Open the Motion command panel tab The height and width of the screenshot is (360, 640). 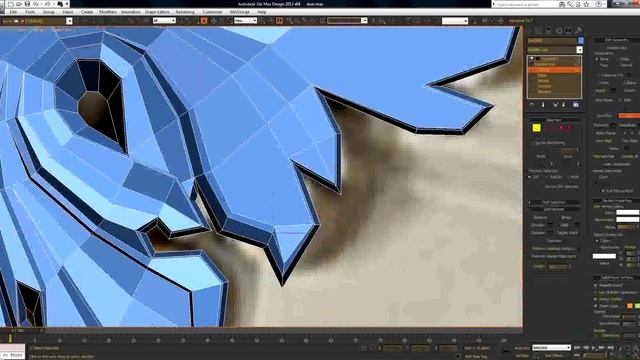[559, 31]
